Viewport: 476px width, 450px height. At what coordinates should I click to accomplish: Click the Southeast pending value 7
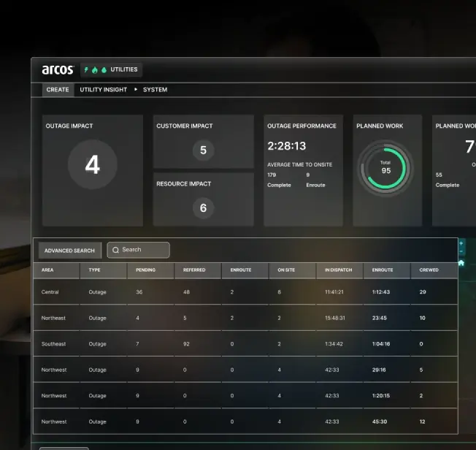pyautogui.click(x=137, y=344)
